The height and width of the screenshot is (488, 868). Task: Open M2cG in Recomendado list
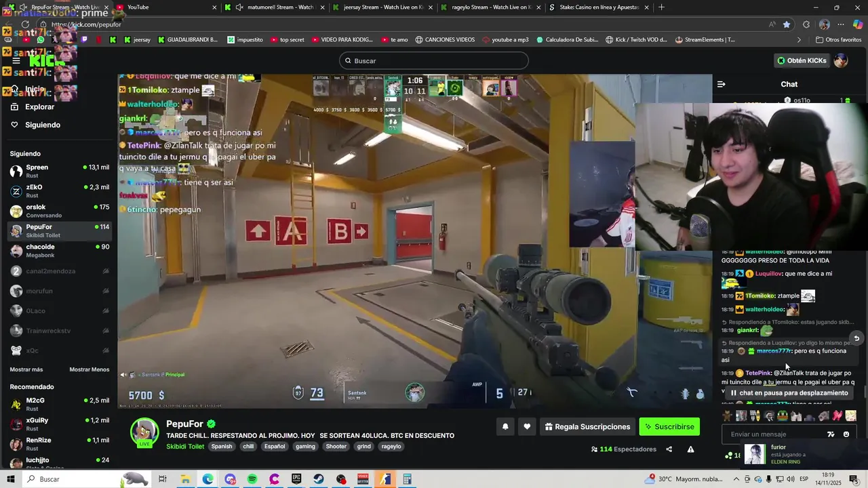(59, 405)
